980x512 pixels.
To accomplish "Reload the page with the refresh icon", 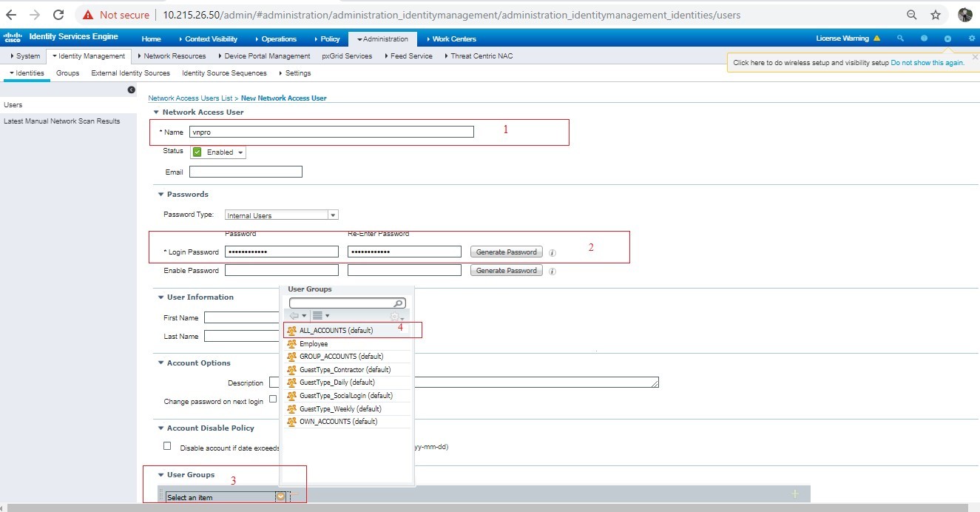I will (x=58, y=15).
